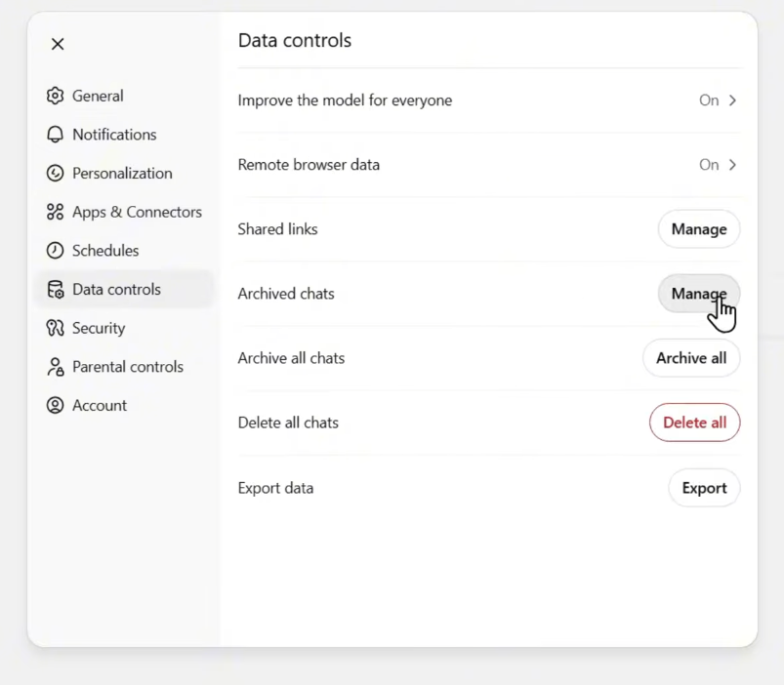The image size is (784, 685).
Task: Manage archived chats
Action: (x=698, y=294)
